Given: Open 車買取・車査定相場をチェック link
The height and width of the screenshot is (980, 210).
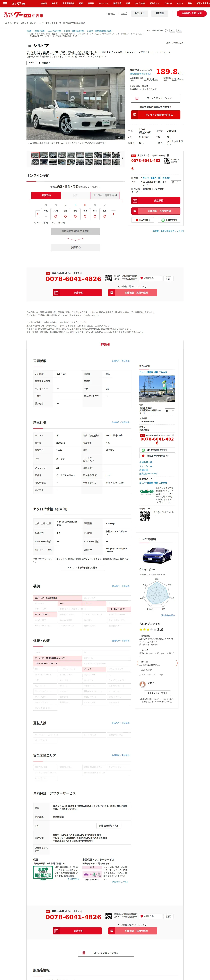Looking at the screenshot, I should click(168, 231).
